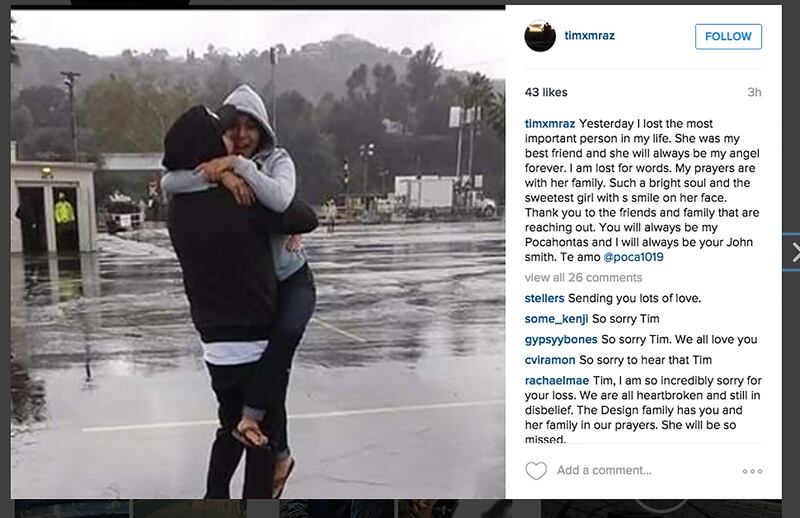Open gypsyybones commenter profile
Viewport: 800px width, 518px height.
pos(561,339)
